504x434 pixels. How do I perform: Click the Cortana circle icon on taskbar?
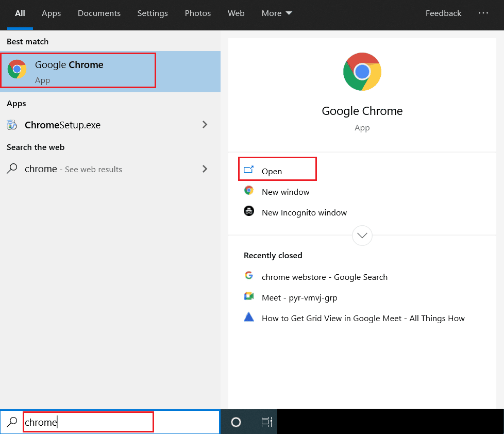[236, 422]
